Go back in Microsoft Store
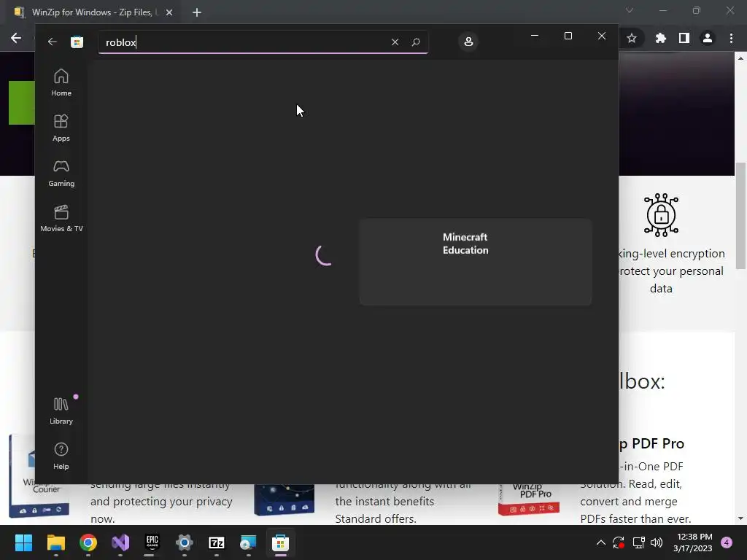747x560 pixels. [53, 42]
